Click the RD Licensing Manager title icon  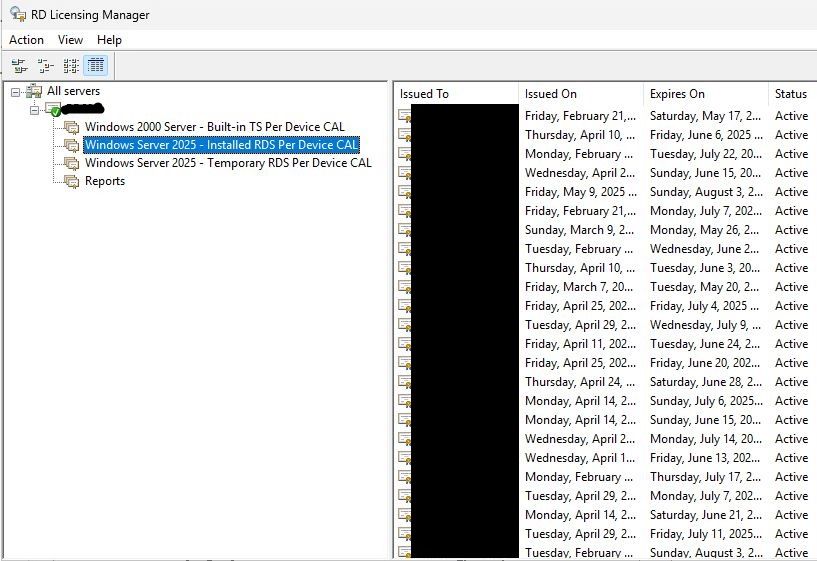coord(18,14)
